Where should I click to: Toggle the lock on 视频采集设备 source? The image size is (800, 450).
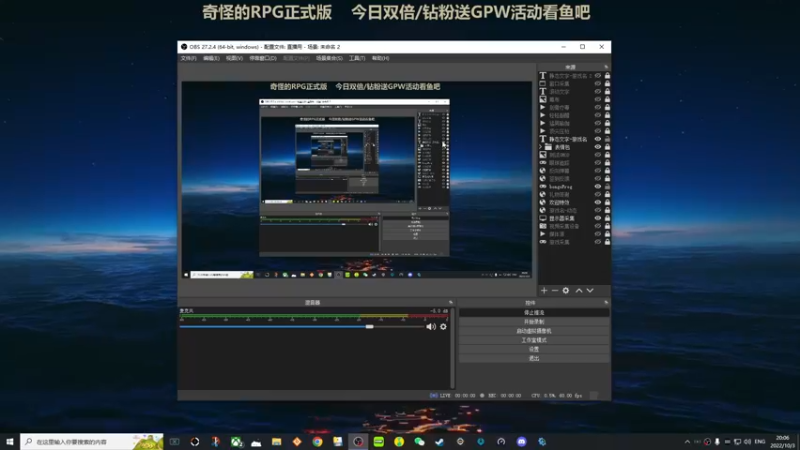pyautogui.click(x=607, y=226)
